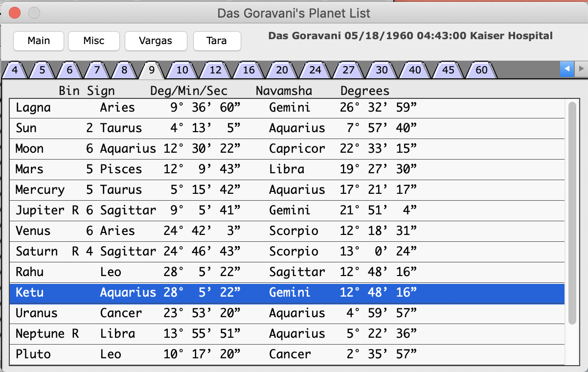Choose the 30 varga tab
The width and height of the screenshot is (588, 372).
tap(382, 70)
